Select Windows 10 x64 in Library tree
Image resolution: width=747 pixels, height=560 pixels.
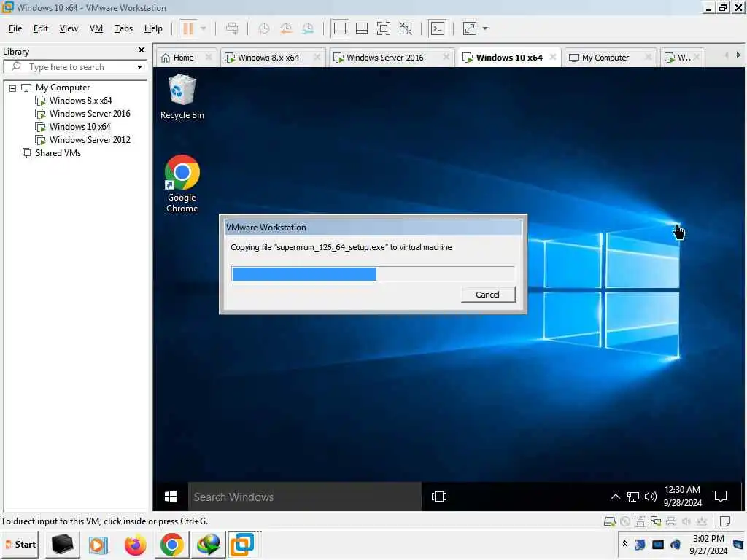[x=80, y=127]
